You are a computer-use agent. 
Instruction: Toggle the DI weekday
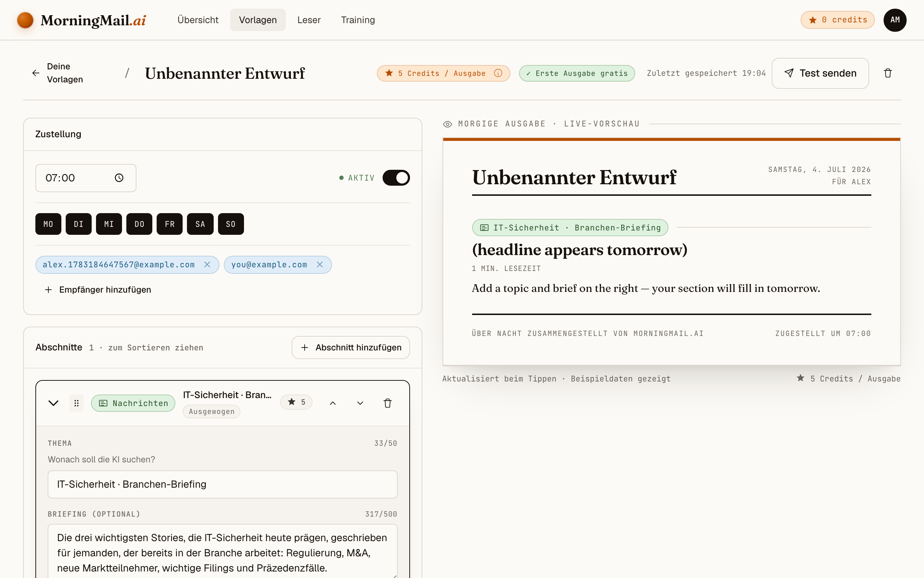[79, 224]
